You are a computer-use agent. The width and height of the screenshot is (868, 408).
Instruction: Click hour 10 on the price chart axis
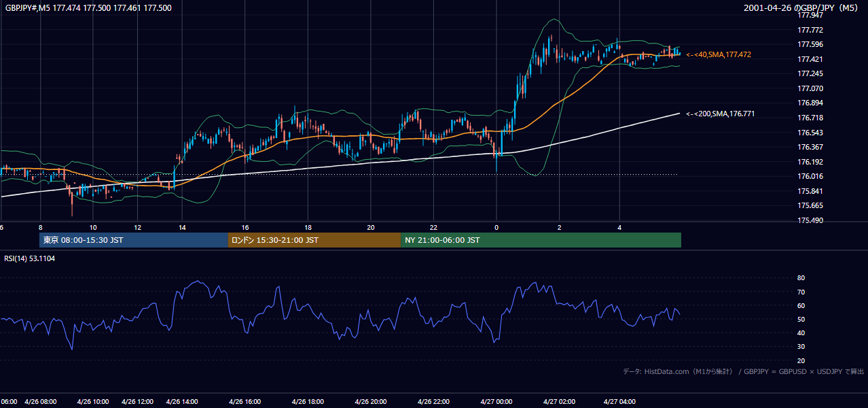[93, 227]
